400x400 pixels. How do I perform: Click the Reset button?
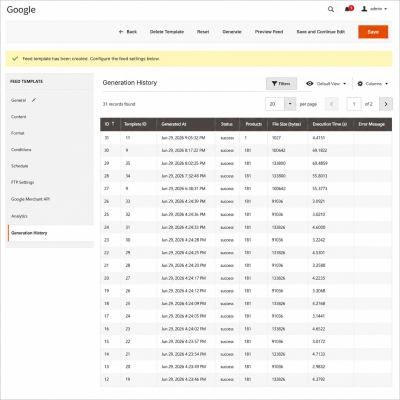point(203,32)
